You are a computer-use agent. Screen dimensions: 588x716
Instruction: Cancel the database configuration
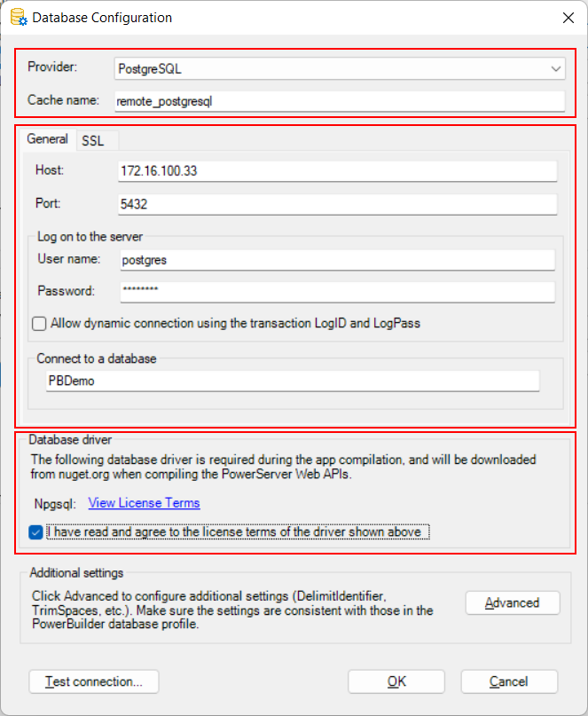click(510, 681)
